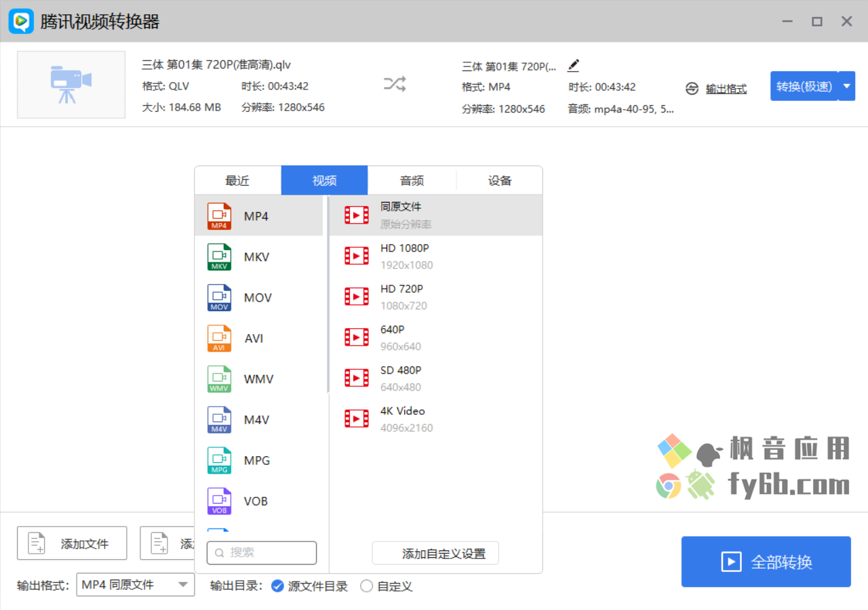Choose the 4K Video preset film icon
The width and height of the screenshot is (868, 610).
pyautogui.click(x=357, y=419)
